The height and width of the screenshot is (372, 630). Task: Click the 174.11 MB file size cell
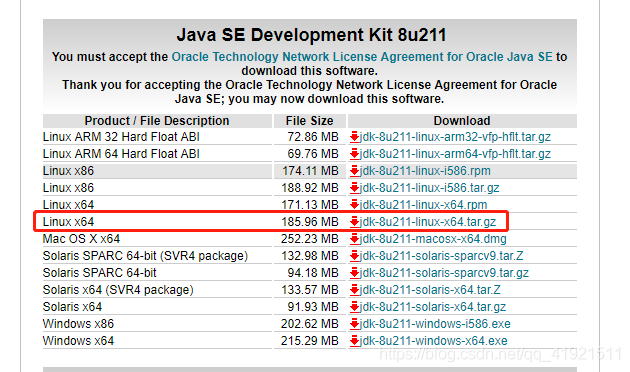(x=310, y=171)
